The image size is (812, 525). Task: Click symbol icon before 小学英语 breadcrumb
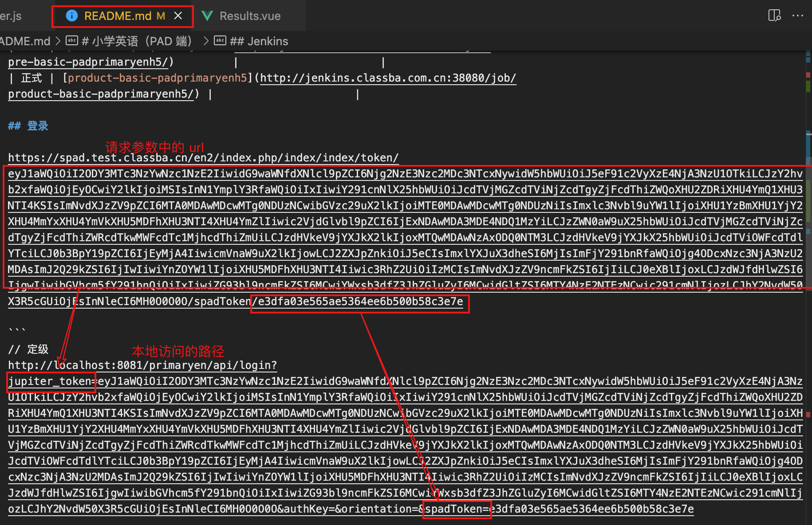pos(72,41)
